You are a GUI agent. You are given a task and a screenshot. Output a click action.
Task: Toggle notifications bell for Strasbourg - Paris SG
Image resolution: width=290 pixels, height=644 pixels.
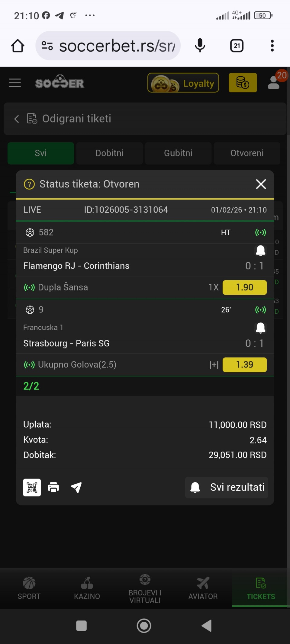(260, 328)
